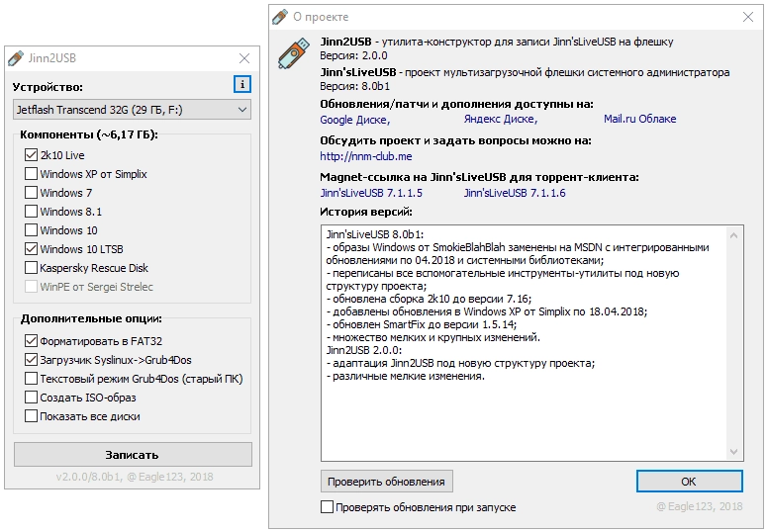Viewport: 768px width, 532px height.
Task: Close the Jinn2USB window
Action: 244,58
